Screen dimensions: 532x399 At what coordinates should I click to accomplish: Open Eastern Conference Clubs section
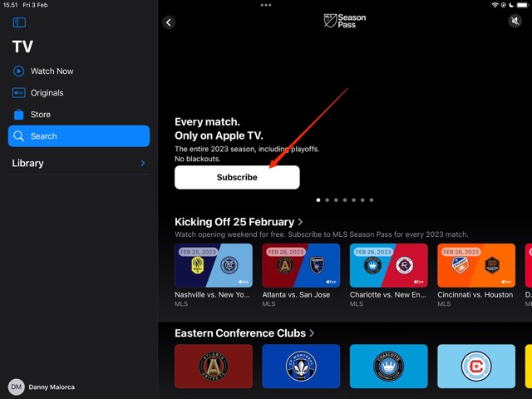(x=244, y=333)
